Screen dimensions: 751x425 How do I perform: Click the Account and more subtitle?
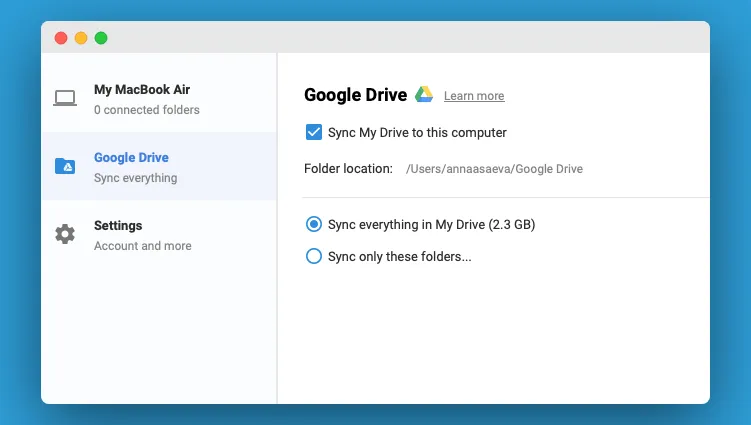pos(143,246)
